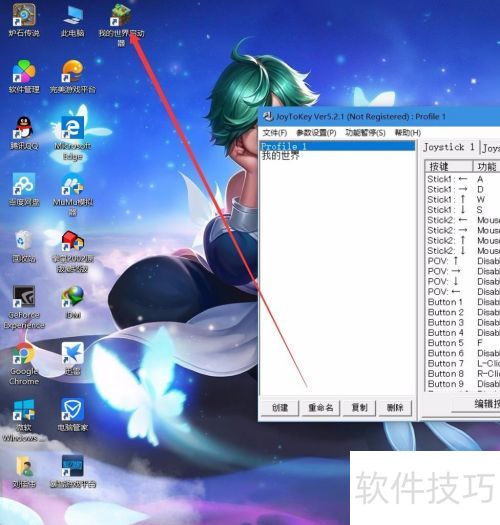Click the 复制 copy profile button
Viewport: 500px width, 525px height.
[x=359, y=407]
